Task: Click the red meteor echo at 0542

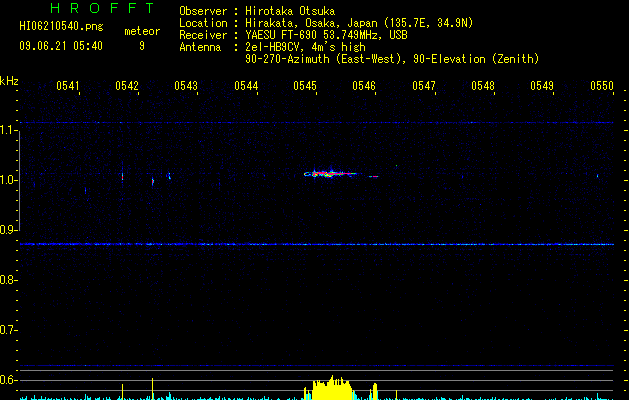Action: tap(122, 176)
